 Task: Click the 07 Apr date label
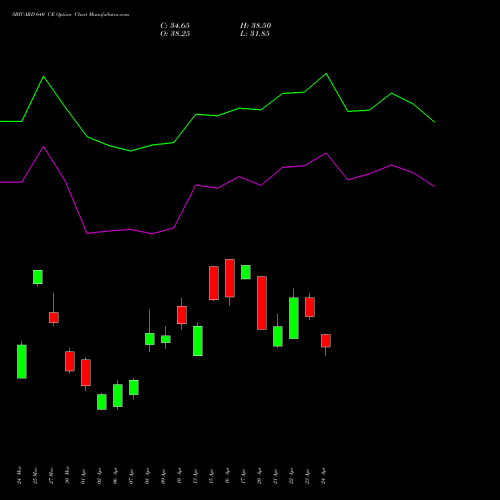(x=131, y=476)
